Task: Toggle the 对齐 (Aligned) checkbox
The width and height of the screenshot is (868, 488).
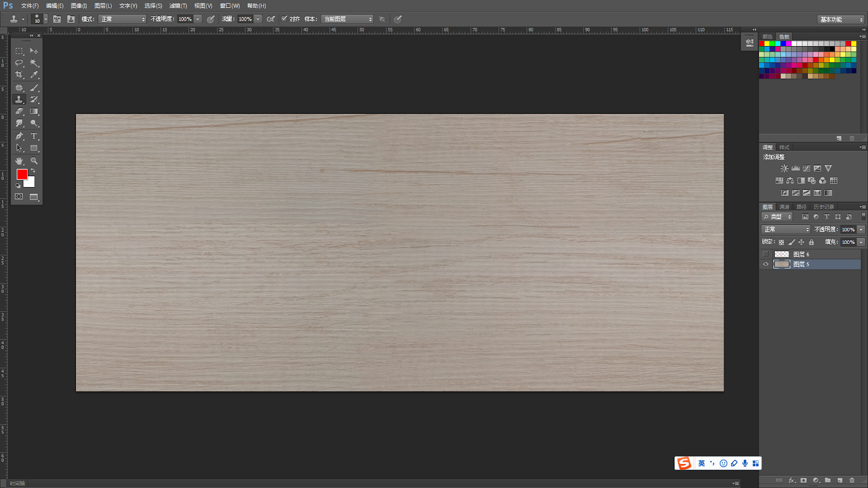Action: (284, 19)
